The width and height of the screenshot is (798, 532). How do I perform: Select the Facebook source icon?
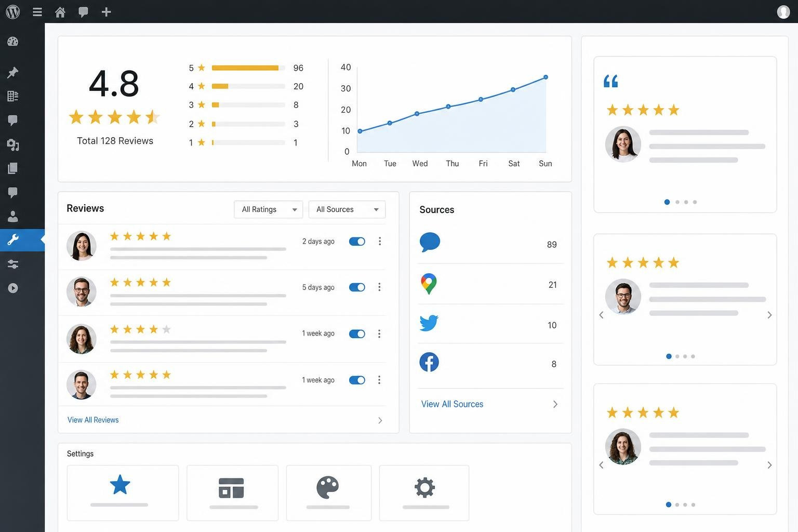click(429, 362)
